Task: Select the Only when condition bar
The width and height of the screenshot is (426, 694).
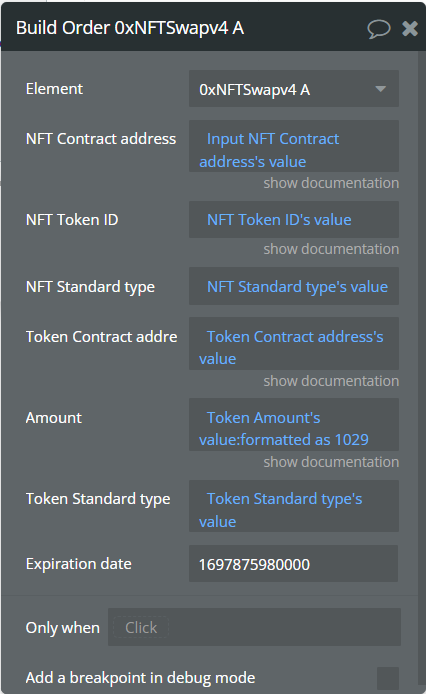Action: tap(254, 627)
